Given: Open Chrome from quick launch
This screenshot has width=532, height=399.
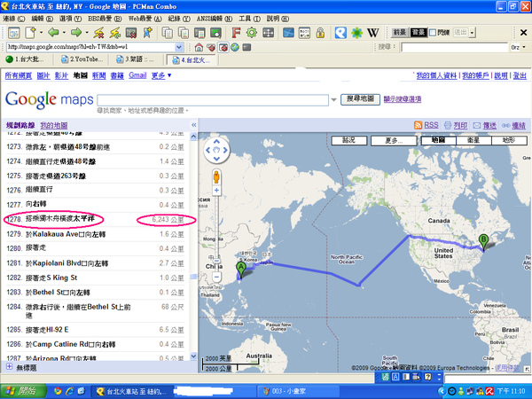Looking at the screenshot, I should coord(58,391).
